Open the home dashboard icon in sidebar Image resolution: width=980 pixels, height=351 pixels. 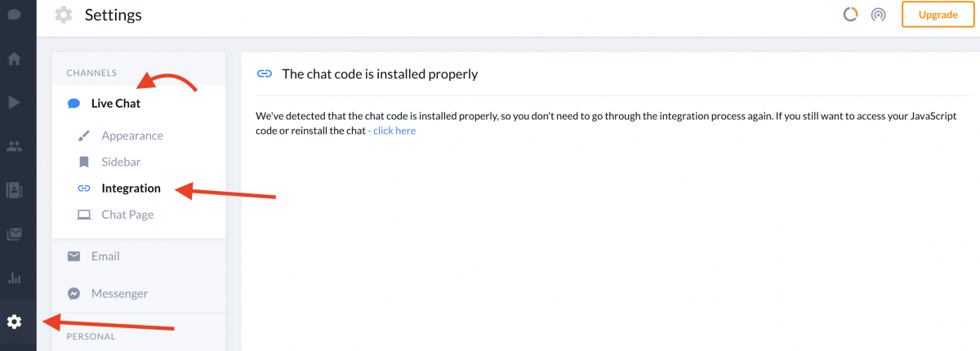point(14,59)
